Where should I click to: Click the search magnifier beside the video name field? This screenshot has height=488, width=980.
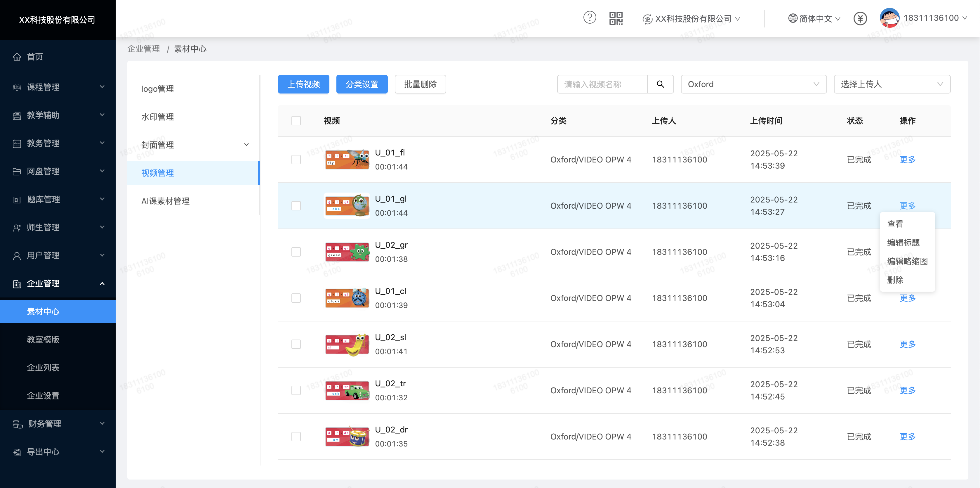661,84
